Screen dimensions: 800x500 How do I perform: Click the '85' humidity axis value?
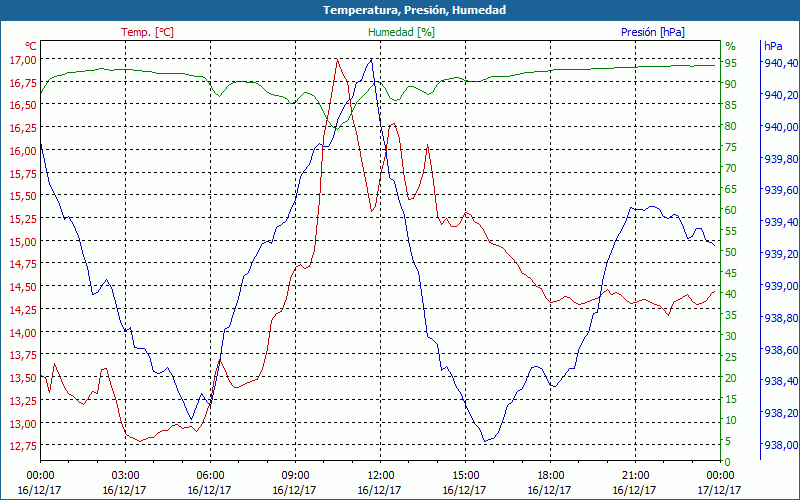click(731, 105)
